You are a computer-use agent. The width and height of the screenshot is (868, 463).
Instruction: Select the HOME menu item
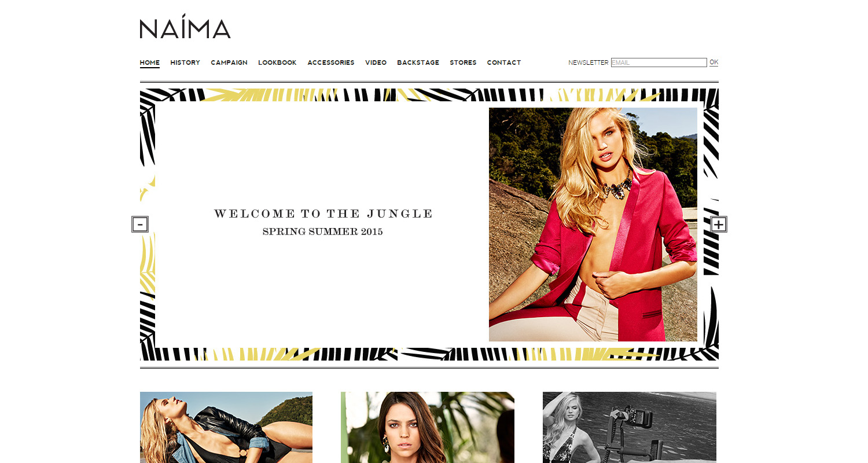(150, 63)
